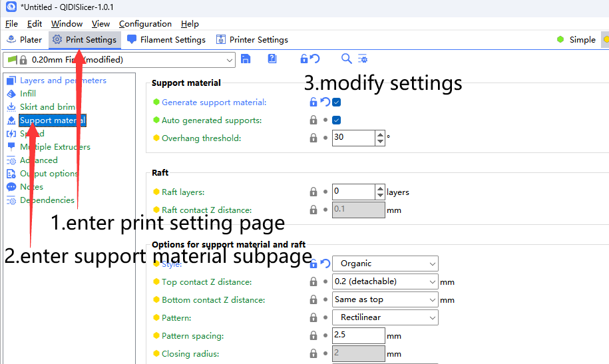This screenshot has width=609, height=364.
Task: Open the Configuration menu
Action: (x=145, y=24)
